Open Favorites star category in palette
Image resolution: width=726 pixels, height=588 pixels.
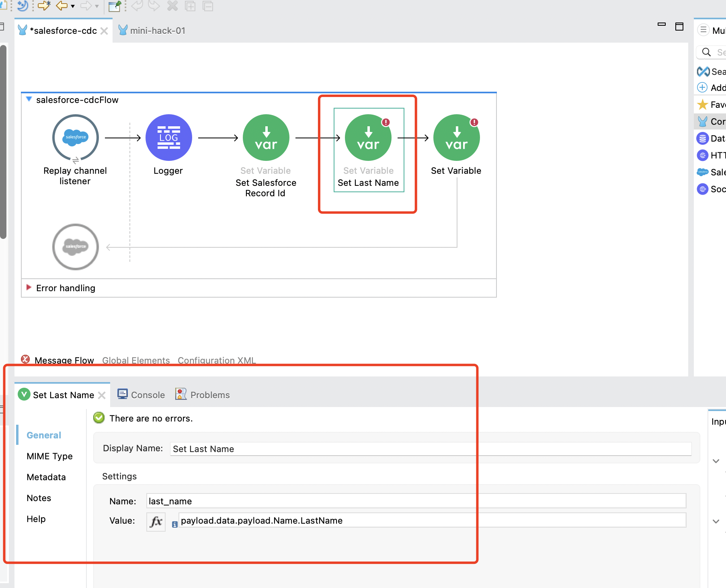(x=712, y=105)
